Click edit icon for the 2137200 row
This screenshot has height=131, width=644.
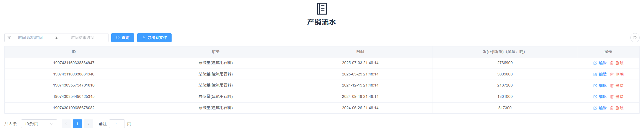click(x=595, y=86)
